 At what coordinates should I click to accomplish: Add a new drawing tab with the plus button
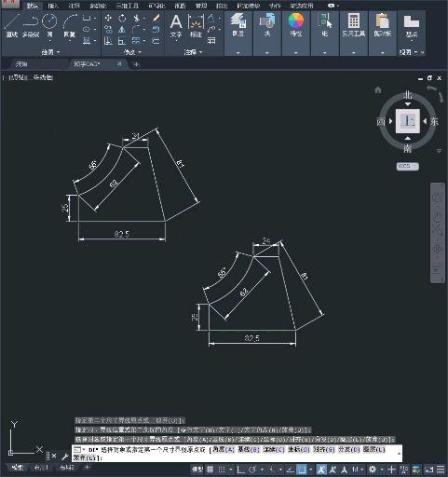click(x=136, y=64)
